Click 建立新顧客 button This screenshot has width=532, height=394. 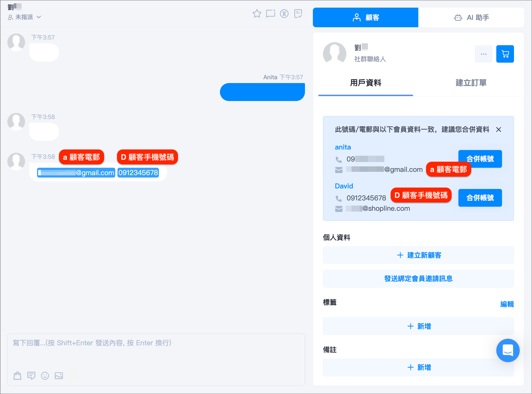(x=418, y=255)
